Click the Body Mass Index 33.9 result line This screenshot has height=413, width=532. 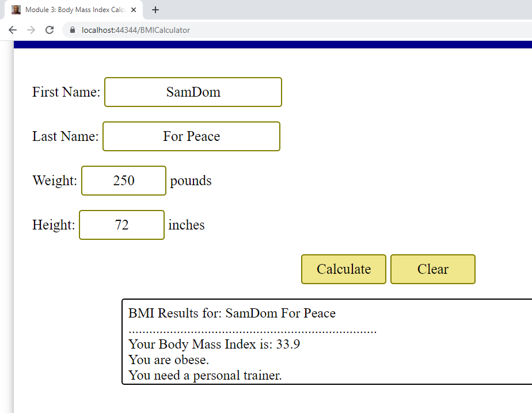(x=214, y=345)
